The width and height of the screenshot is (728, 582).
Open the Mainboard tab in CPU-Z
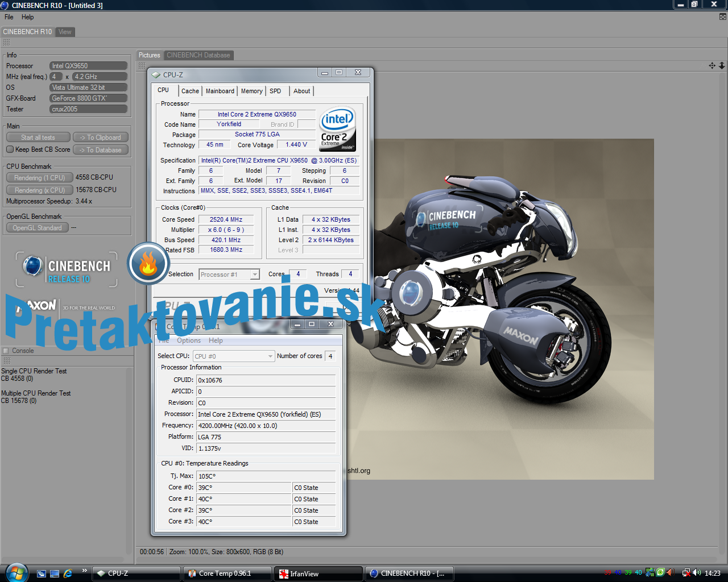click(x=220, y=91)
